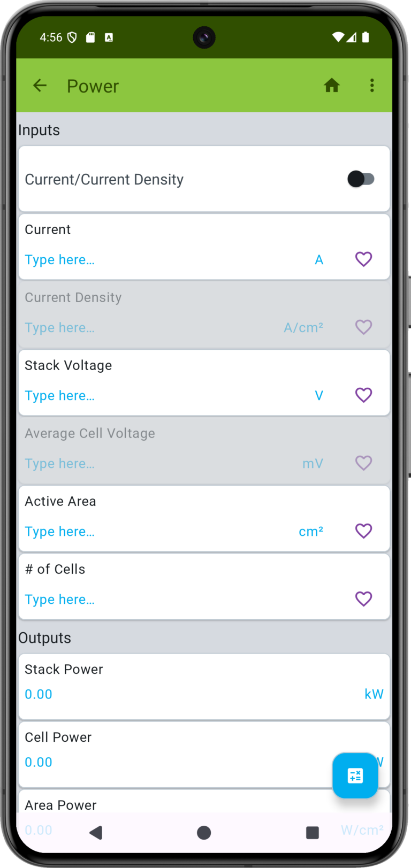Change the cm² unit for Active Area
Image resolution: width=411 pixels, height=868 pixels.
coord(311,532)
